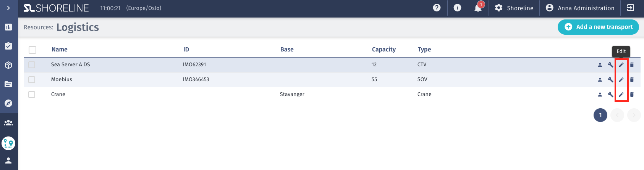This screenshot has width=644, height=170.
Task: Select the Moebius row checkbox
Action: [x=32, y=80]
